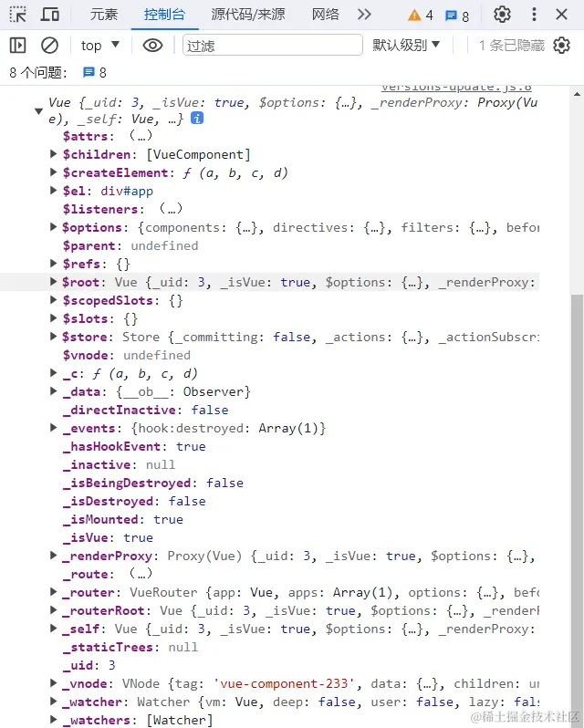
Task: Click the blue info icon after Vue object
Action: (197, 119)
